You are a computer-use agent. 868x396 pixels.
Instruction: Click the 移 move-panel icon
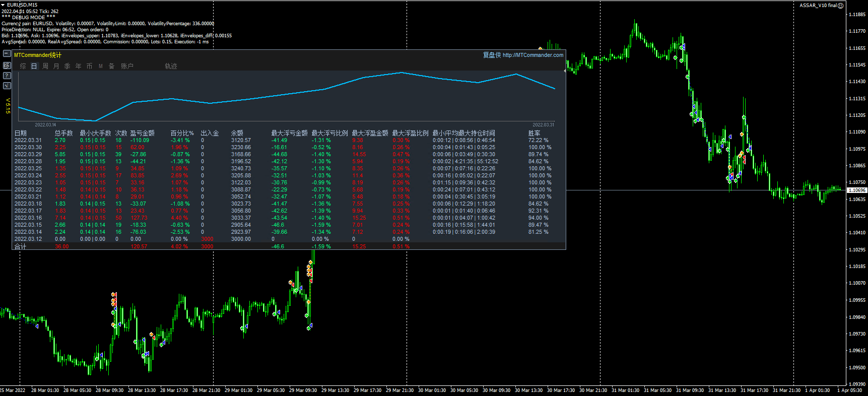click(7, 65)
